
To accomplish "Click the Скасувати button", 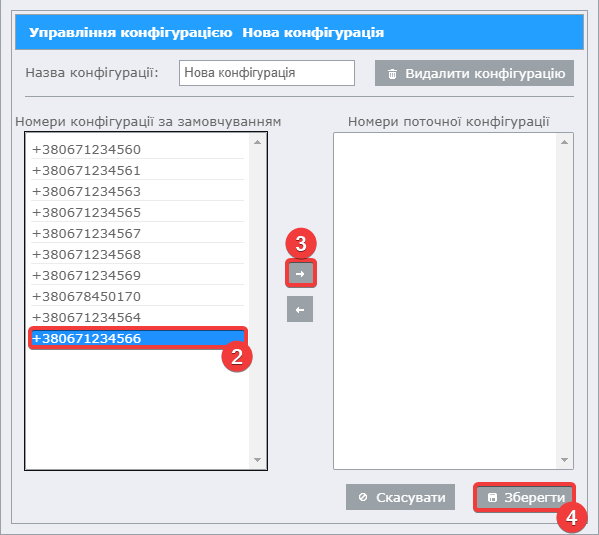I will 400,497.
